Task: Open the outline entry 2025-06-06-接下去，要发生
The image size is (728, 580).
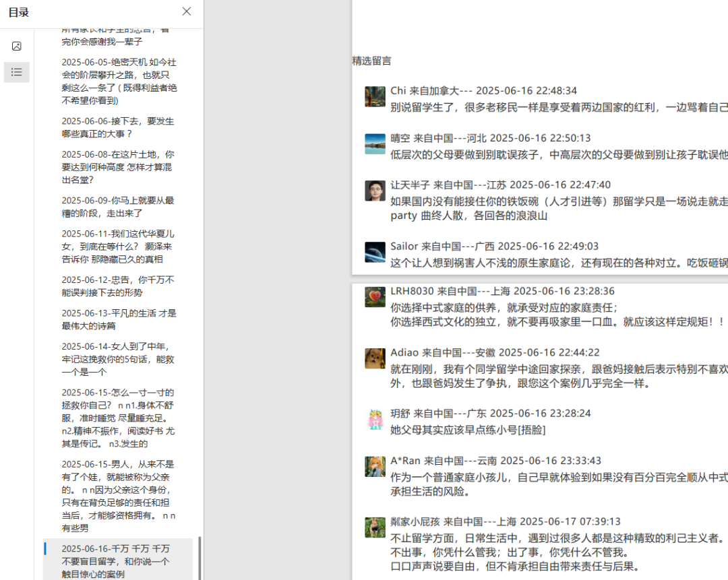Action: [118, 127]
